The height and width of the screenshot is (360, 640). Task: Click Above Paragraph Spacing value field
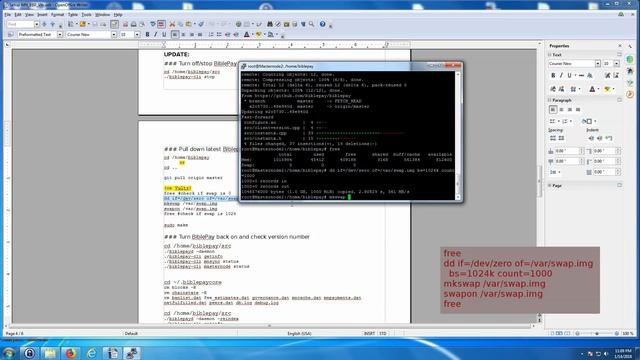point(566,151)
